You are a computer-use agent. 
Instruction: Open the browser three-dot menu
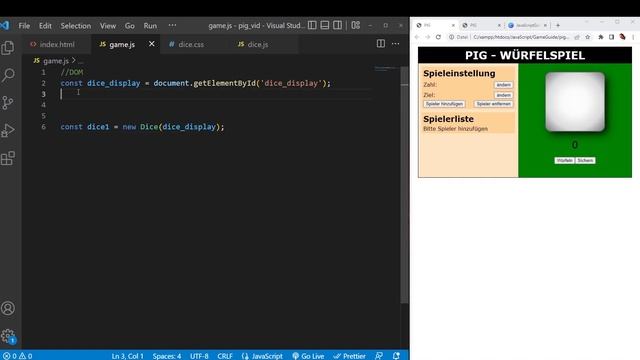[633, 37]
